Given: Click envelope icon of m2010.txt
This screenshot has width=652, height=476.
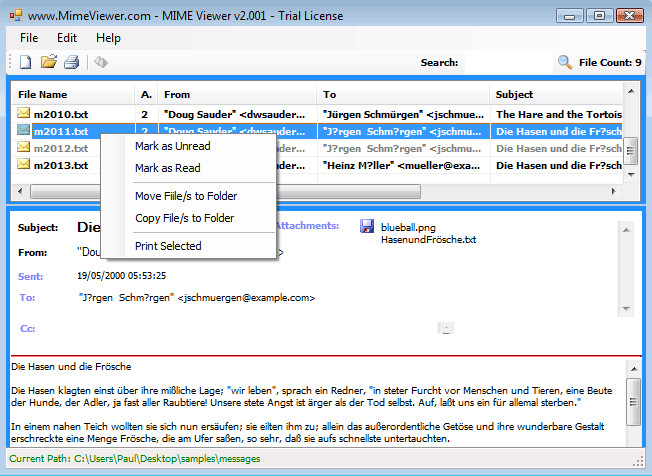Looking at the screenshot, I should point(24,113).
